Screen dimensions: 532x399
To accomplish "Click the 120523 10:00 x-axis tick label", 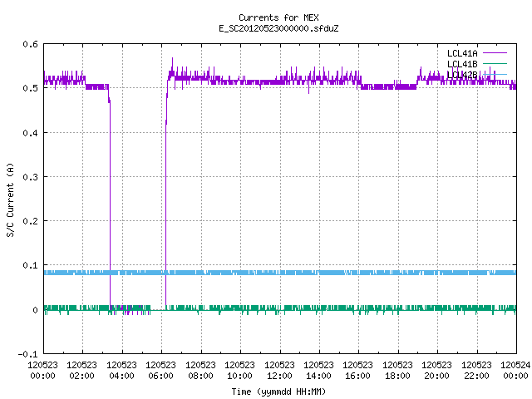I will pyautogui.click(x=239, y=371).
